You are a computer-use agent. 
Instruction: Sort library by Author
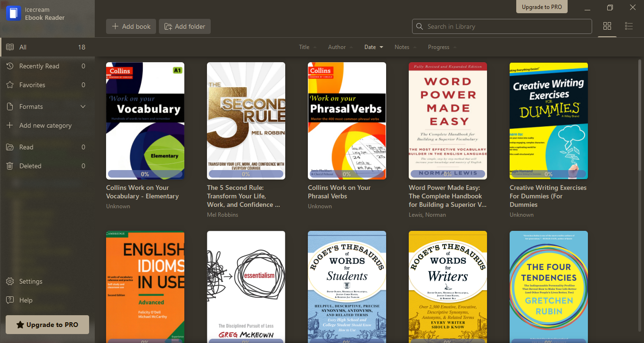point(340,47)
